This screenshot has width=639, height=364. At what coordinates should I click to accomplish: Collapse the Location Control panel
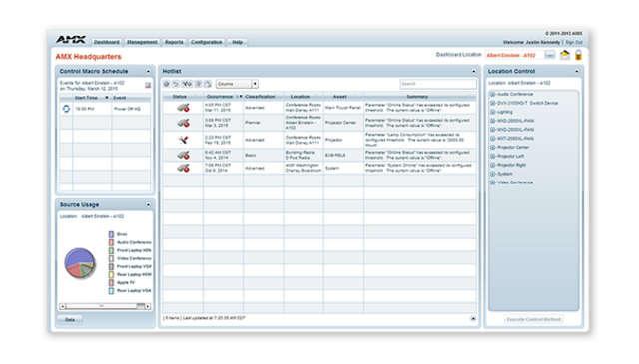click(x=577, y=71)
